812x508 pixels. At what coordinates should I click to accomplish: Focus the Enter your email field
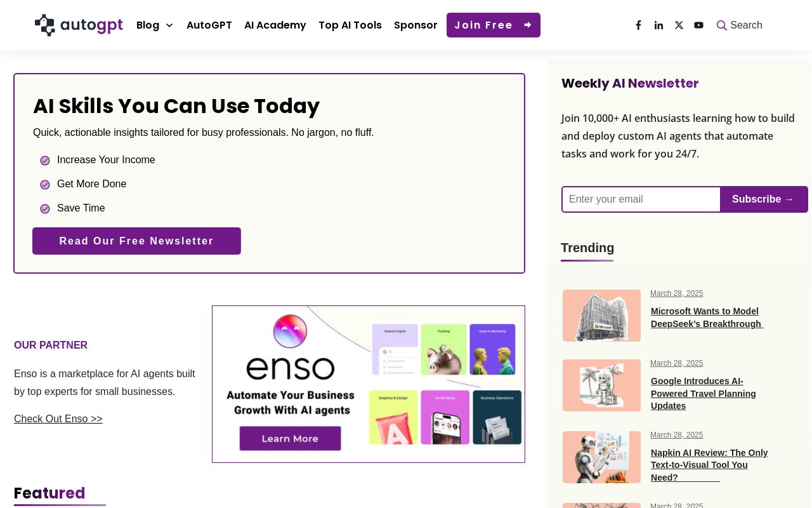point(641,199)
